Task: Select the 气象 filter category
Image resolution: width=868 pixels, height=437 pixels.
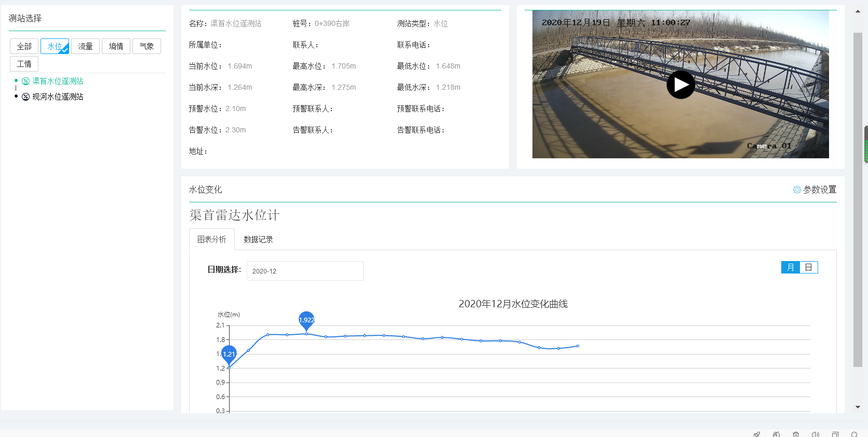Action: [x=146, y=47]
